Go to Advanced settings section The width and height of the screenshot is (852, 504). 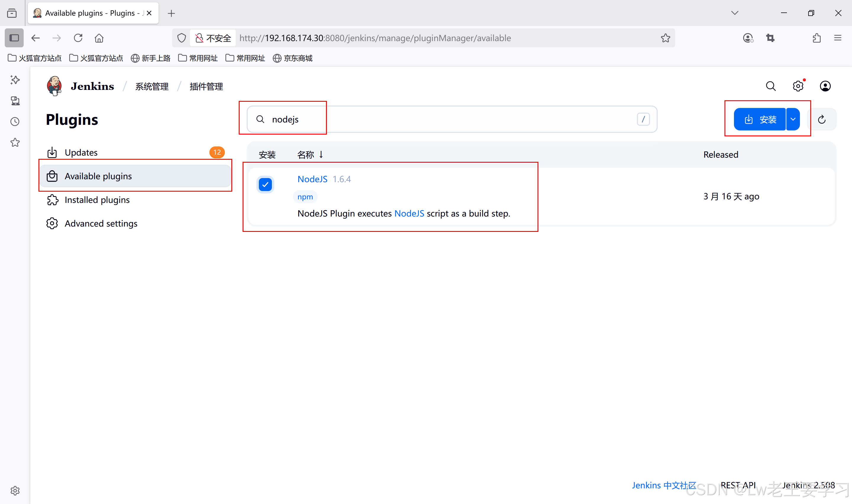click(x=101, y=224)
